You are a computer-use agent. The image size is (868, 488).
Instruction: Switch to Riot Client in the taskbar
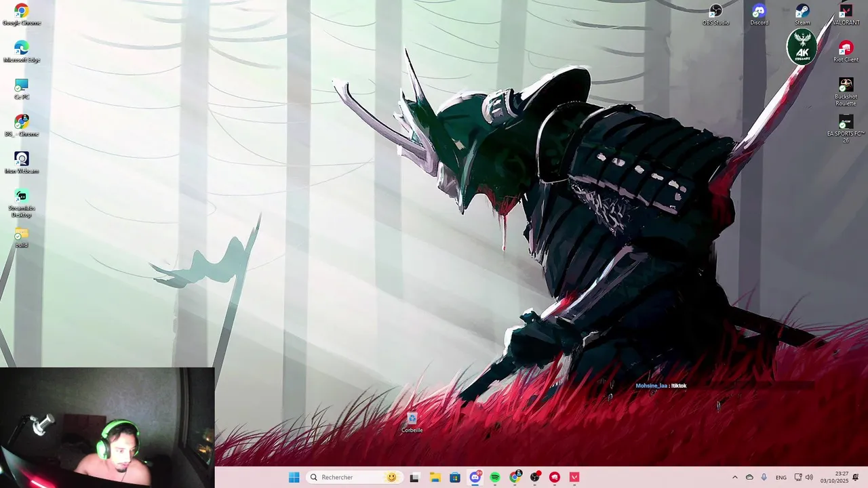(x=555, y=477)
